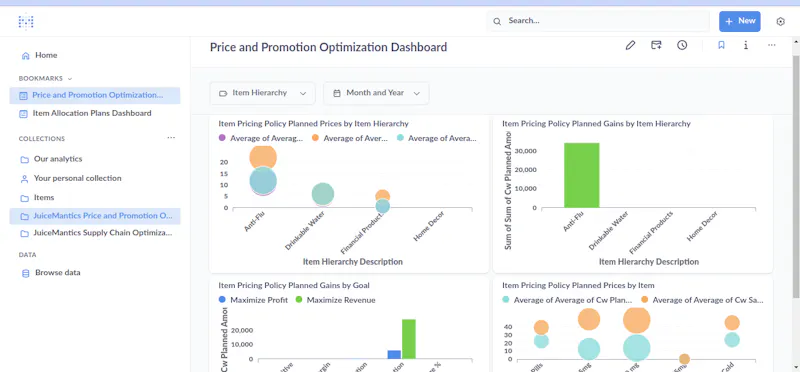Click the Our analytics folder icon
The width and height of the screenshot is (800, 372).
tap(24, 160)
